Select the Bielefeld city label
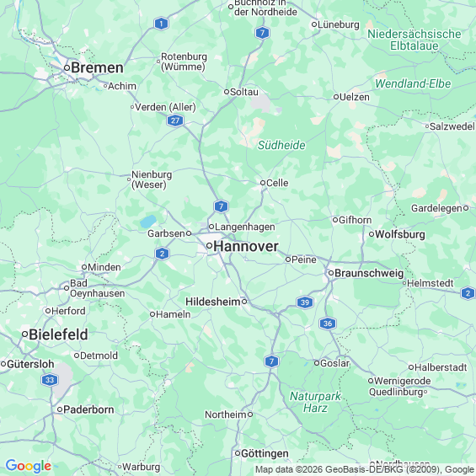 pos(58,334)
